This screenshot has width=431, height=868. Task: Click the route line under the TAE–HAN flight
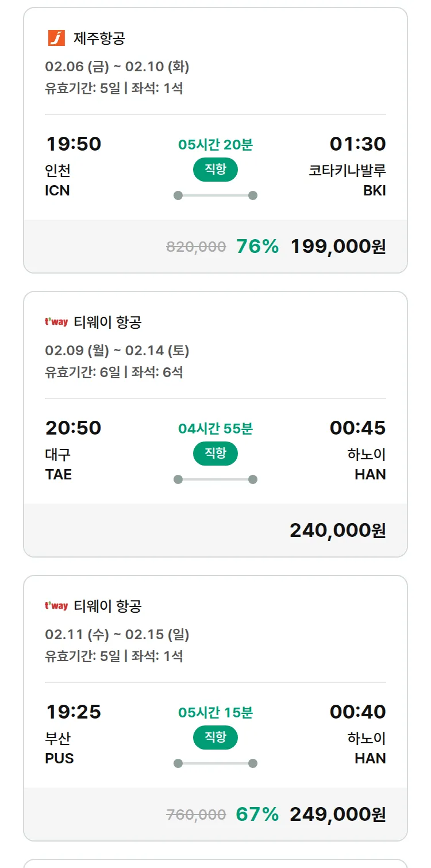[215, 479]
